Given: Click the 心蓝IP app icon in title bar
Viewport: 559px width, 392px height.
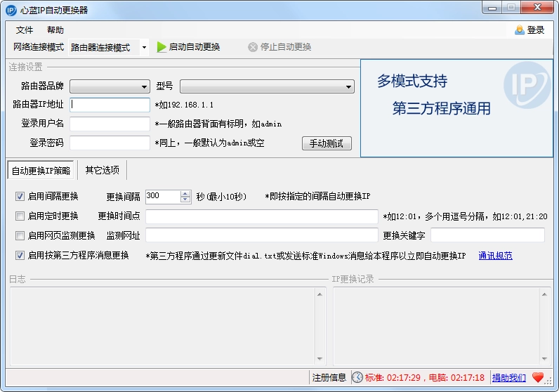Looking at the screenshot, I should point(11,10).
